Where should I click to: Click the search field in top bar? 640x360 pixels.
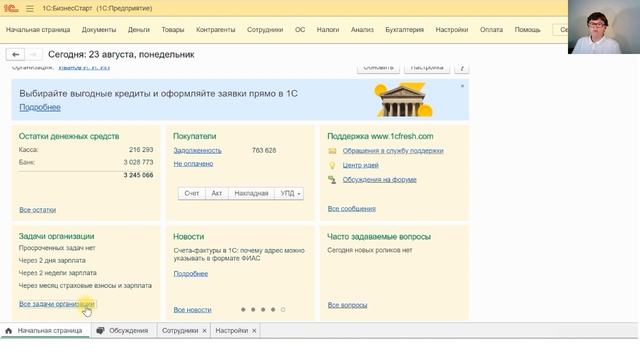560,30
